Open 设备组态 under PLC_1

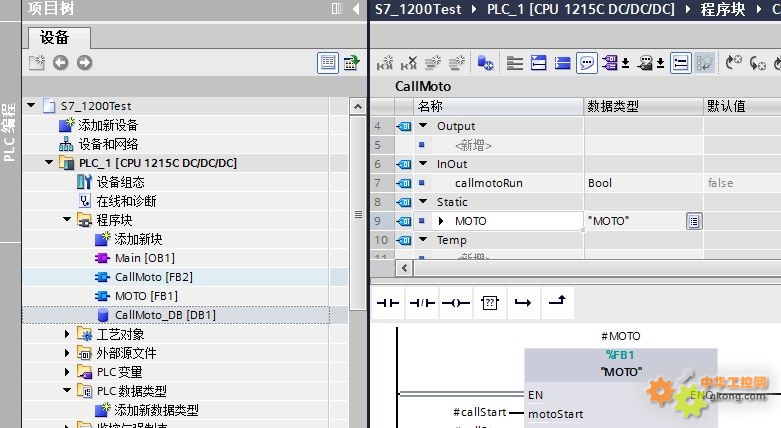pyautogui.click(x=121, y=182)
